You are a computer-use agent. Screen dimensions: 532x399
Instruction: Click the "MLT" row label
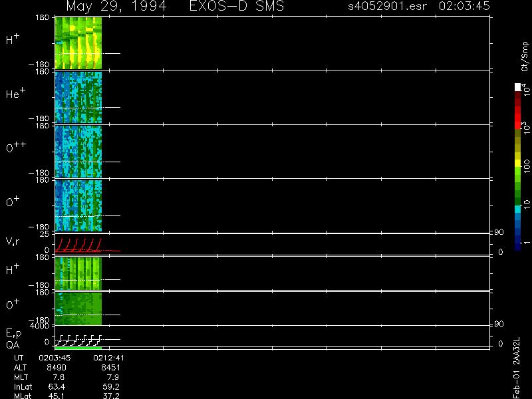(x=21, y=377)
